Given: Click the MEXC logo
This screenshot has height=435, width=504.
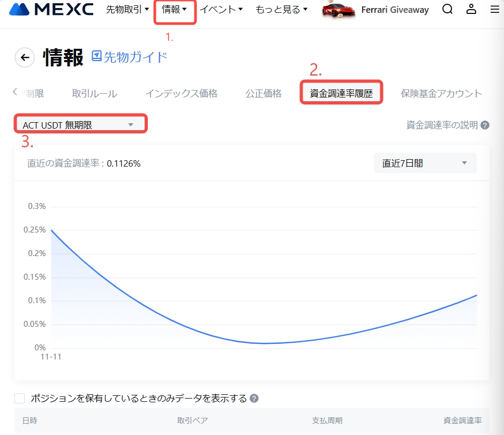Looking at the screenshot, I should (x=51, y=10).
